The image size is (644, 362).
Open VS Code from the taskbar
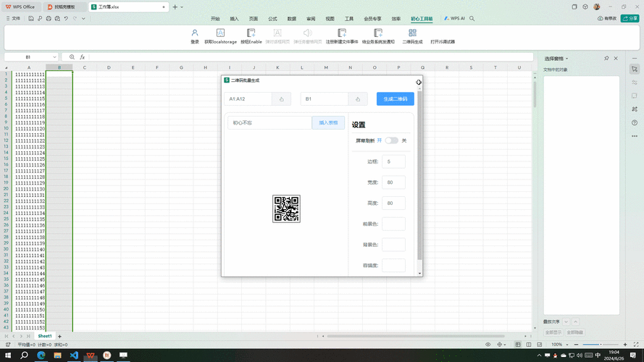coord(74,355)
